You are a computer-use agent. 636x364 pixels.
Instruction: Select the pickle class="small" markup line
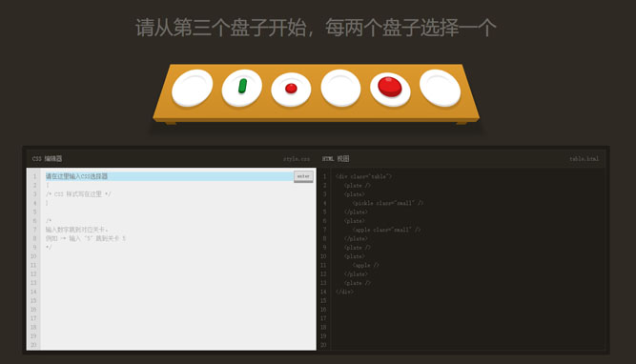[x=388, y=203]
